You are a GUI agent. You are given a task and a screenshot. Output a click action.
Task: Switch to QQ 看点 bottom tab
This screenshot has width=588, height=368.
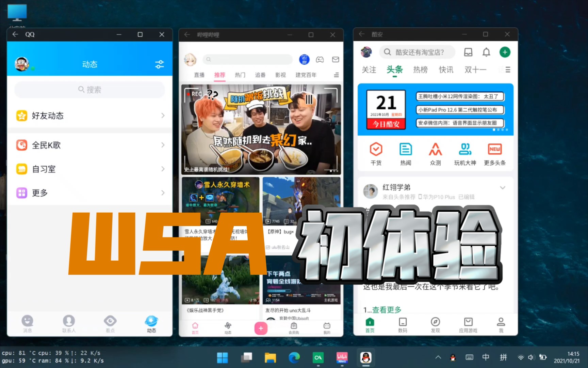coord(110,324)
